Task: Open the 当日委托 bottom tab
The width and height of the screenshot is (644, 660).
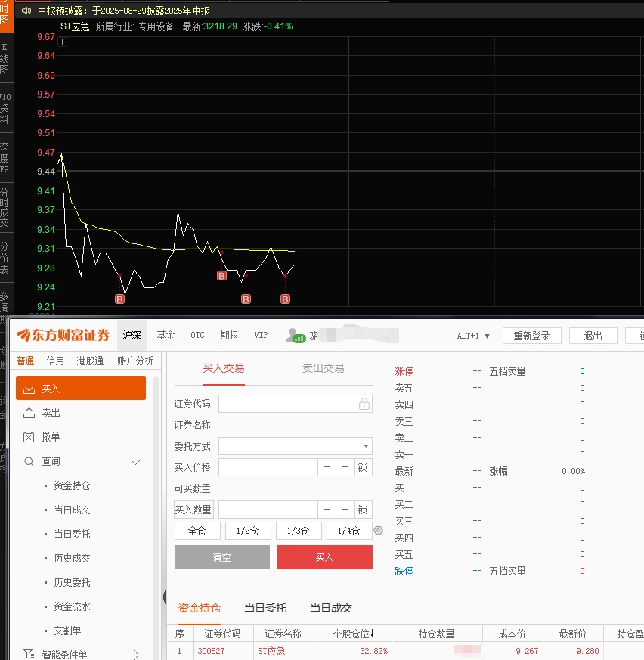Action: 265,608
